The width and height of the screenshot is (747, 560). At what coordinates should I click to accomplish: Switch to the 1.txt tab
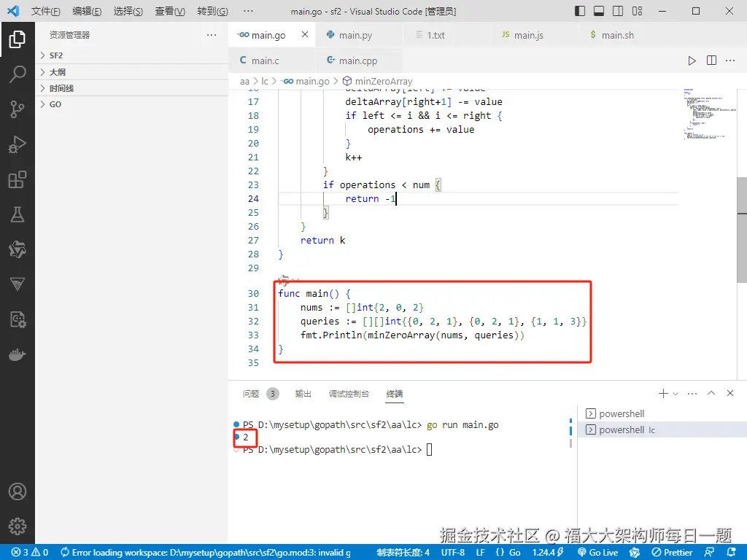[x=446, y=35]
